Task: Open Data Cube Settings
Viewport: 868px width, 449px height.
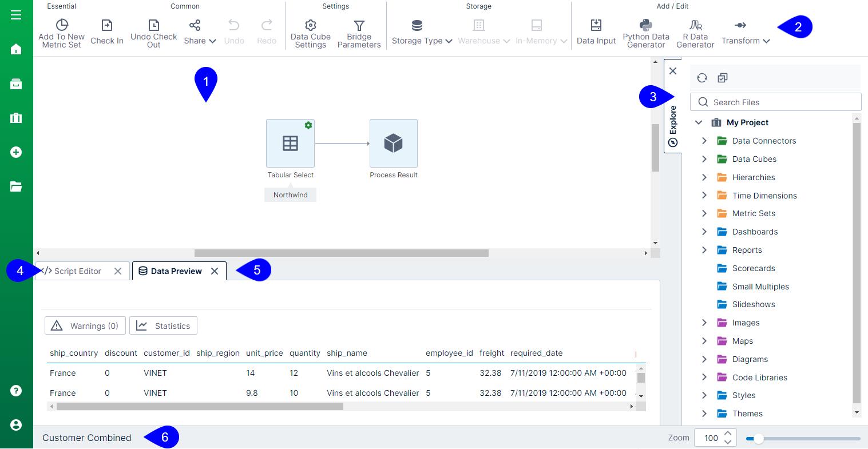Action: tap(310, 31)
